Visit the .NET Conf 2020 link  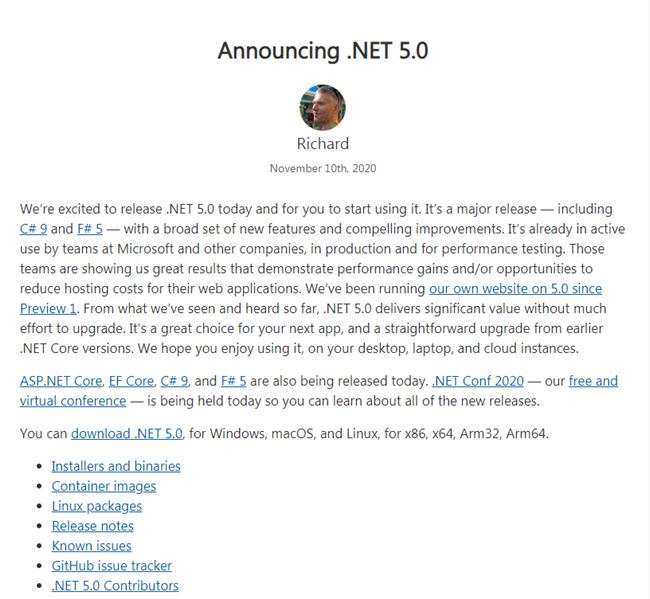point(478,381)
